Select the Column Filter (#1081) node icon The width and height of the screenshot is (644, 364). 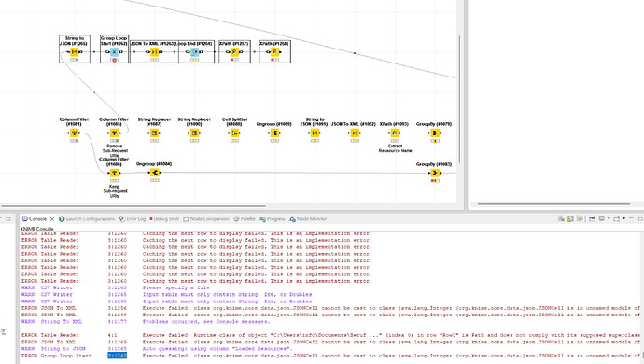74,133
